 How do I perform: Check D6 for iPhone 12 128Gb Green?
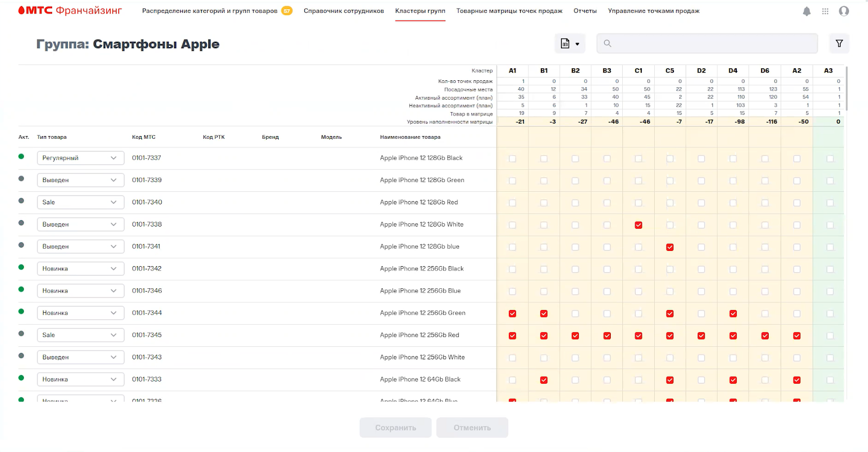click(x=765, y=181)
